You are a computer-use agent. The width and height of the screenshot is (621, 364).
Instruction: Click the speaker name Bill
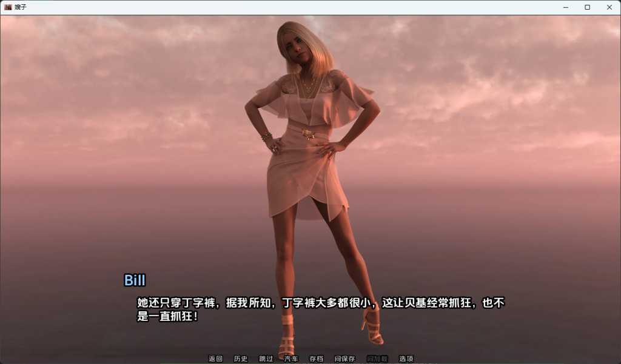pyautogui.click(x=135, y=280)
